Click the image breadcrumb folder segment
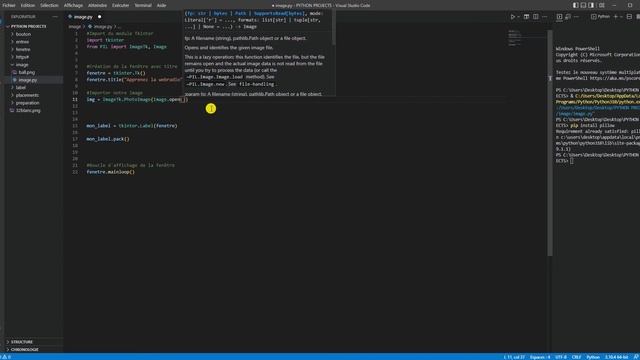 [74, 27]
